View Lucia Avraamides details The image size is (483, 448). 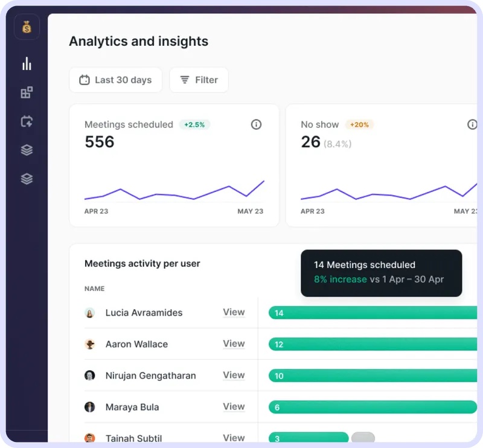234,312
